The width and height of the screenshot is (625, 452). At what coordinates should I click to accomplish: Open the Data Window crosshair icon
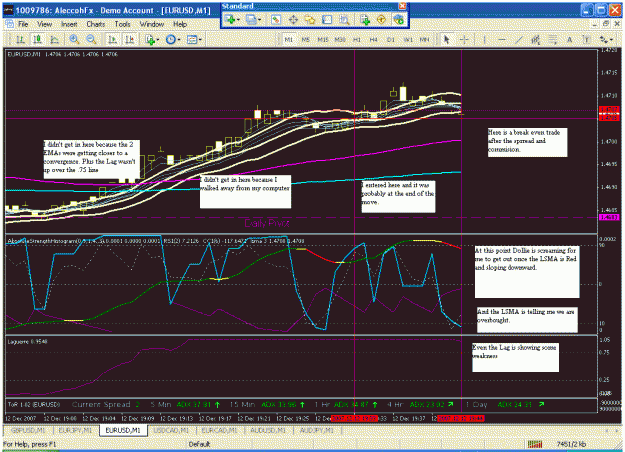click(293, 19)
